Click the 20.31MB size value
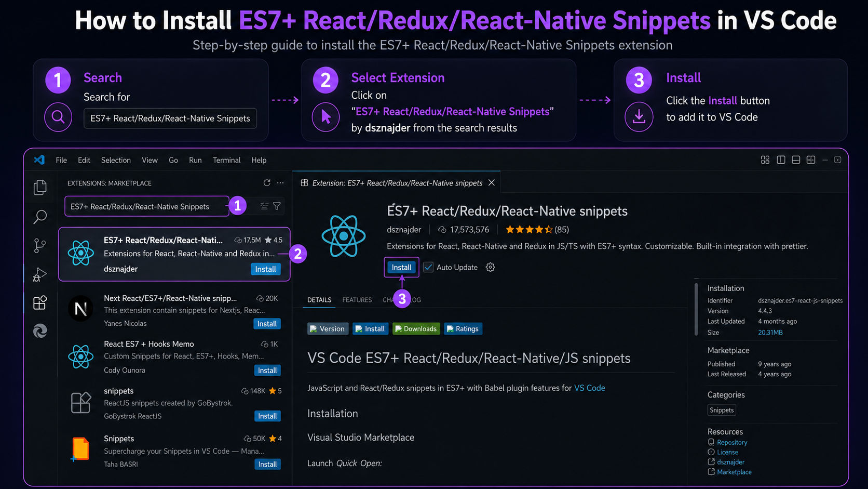 point(770,333)
